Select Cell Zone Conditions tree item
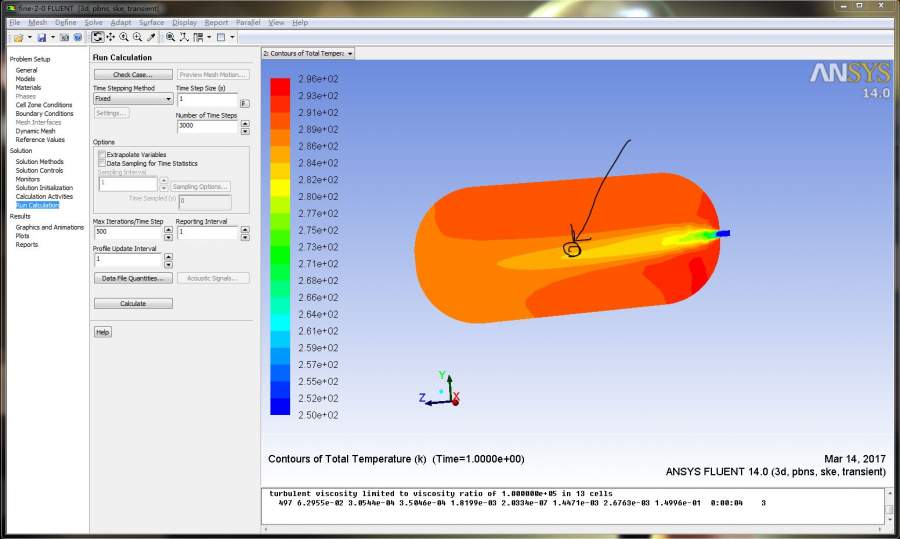900x539 pixels. coord(44,105)
